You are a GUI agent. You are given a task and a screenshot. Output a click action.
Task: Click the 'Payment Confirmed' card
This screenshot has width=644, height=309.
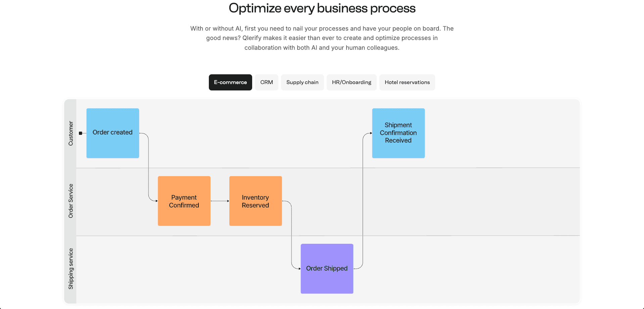[184, 201]
